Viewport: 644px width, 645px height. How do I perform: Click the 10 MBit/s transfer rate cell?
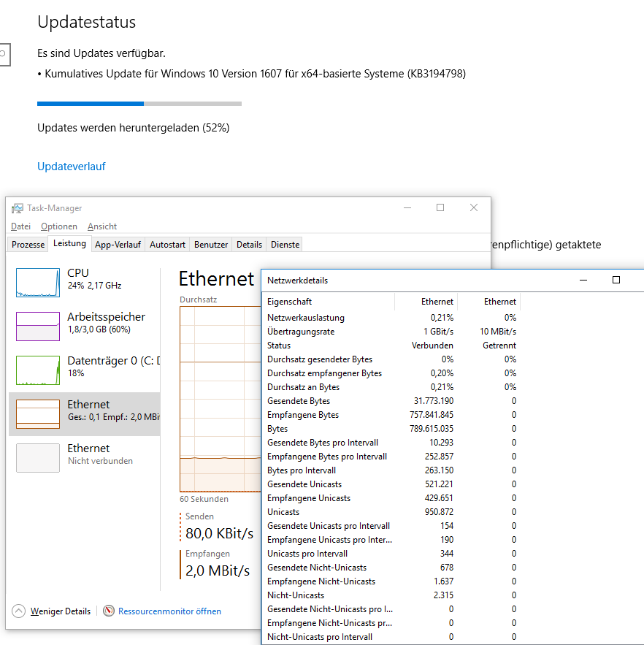tap(497, 332)
